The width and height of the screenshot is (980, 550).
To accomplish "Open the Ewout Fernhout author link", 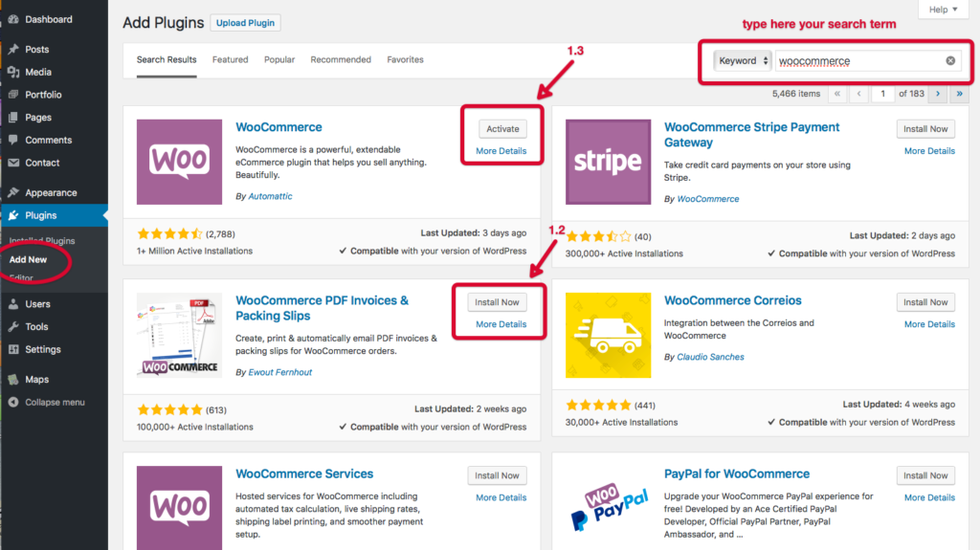I will point(280,372).
